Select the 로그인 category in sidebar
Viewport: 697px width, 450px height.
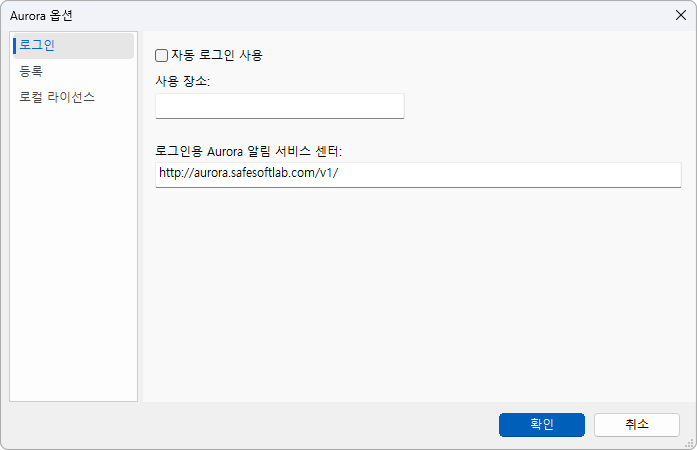pyautogui.click(x=73, y=45)
